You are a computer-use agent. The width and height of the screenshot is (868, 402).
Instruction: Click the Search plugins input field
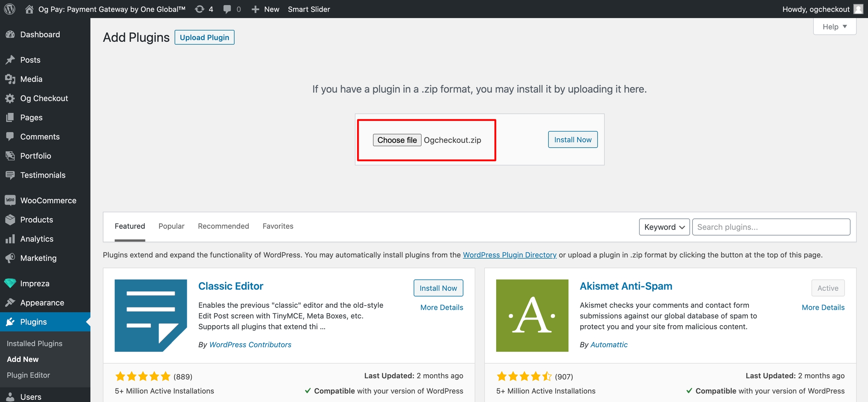tap(771, 227)
